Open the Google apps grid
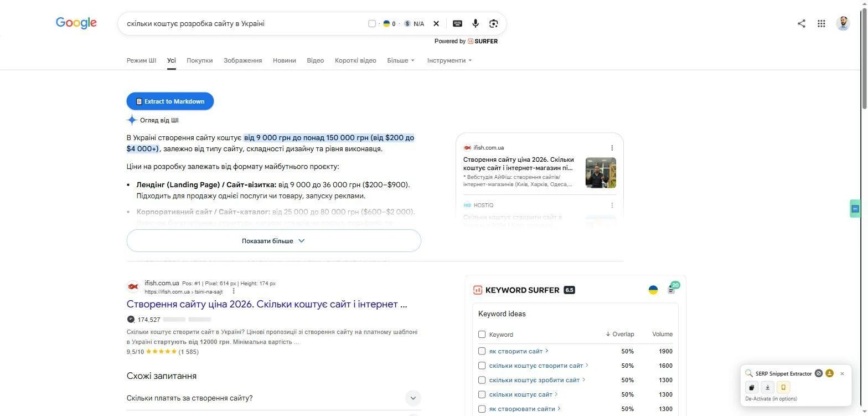This screenshot has width=868, height=416. click(821, 23)
